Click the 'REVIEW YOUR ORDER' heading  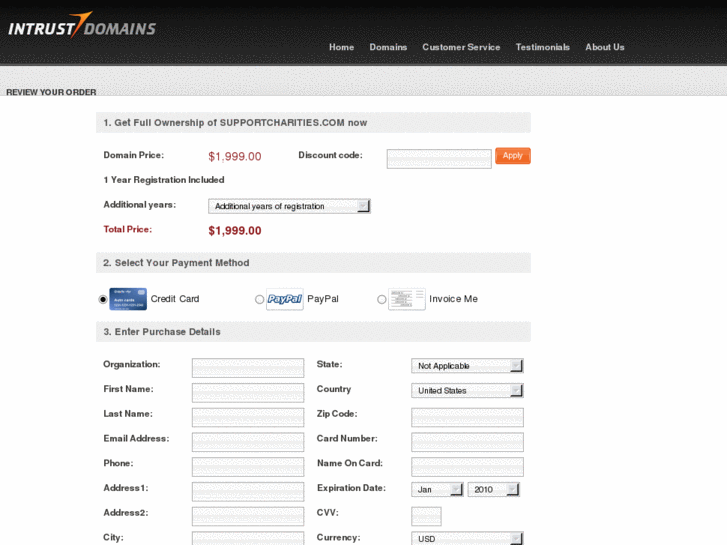click(x=51, y=92)
